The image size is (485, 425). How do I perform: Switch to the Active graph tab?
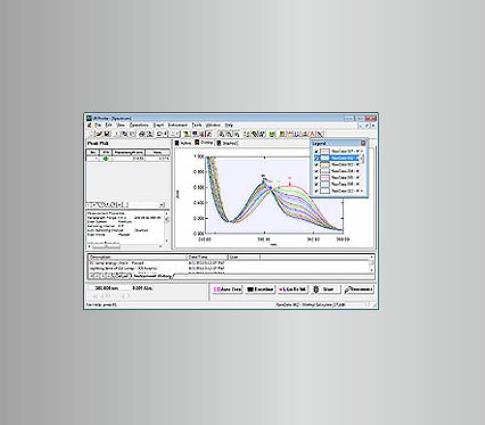(x=183, y=143)
